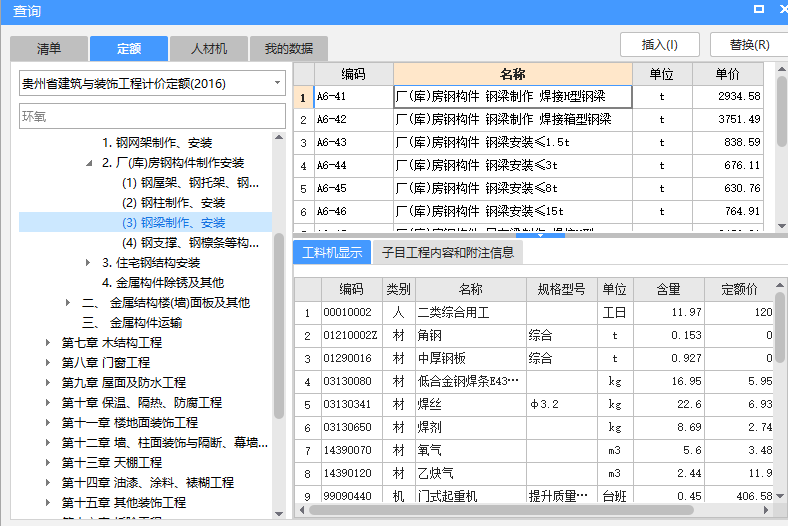Select (1) 钢屋架、钢托架 tree item
788x526 pixels.
pyautogui.click(x=190, y=183)
